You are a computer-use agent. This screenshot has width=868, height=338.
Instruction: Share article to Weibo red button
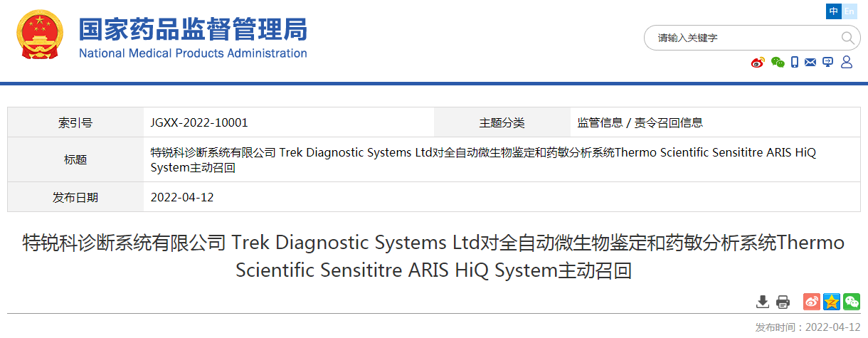[812, 302]
